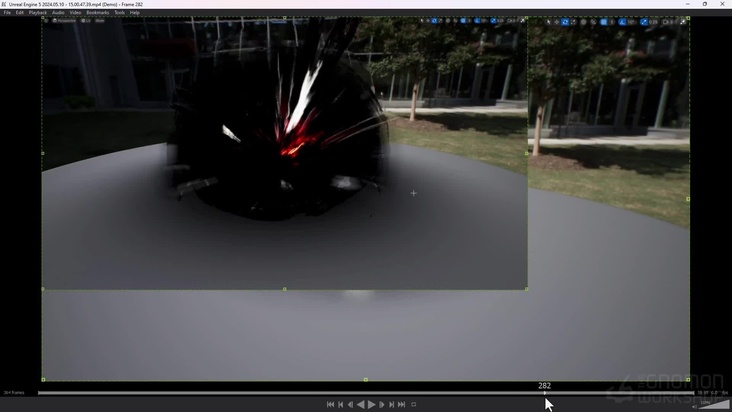The image size is (732, 412).
Task: Mute audio with the speaker icon
Action: coord(695,406)
